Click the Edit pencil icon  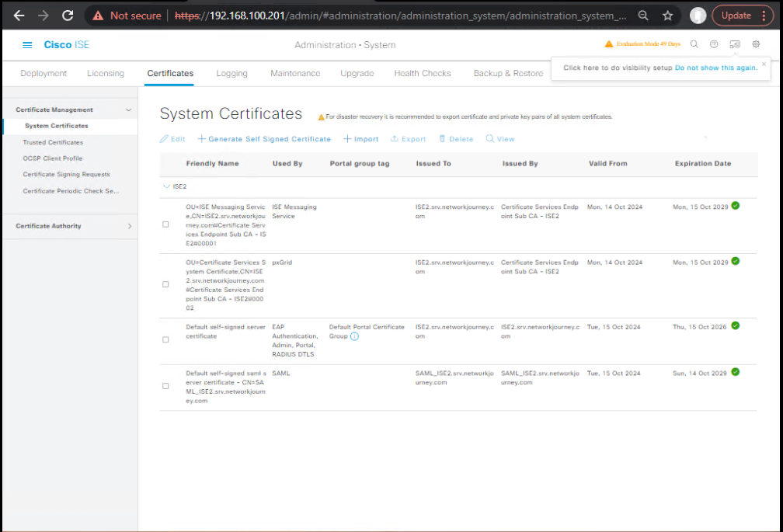pyautogui.click(x=164, y=139)
